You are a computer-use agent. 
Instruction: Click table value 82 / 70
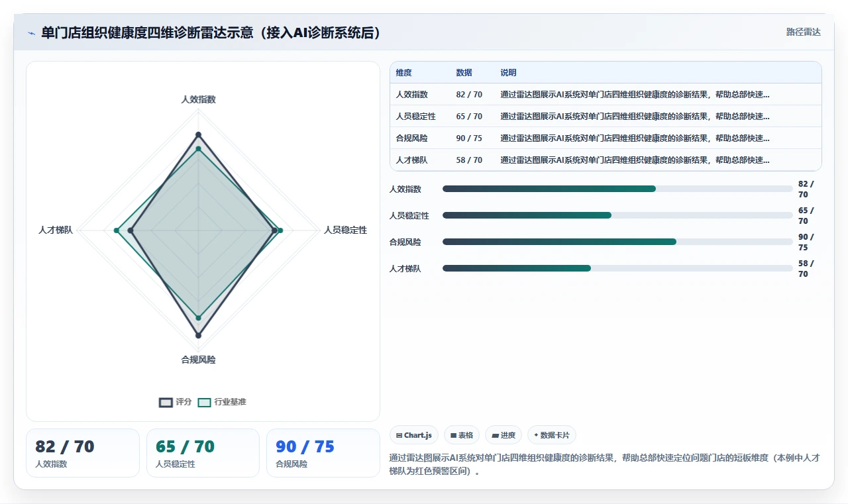469,95
